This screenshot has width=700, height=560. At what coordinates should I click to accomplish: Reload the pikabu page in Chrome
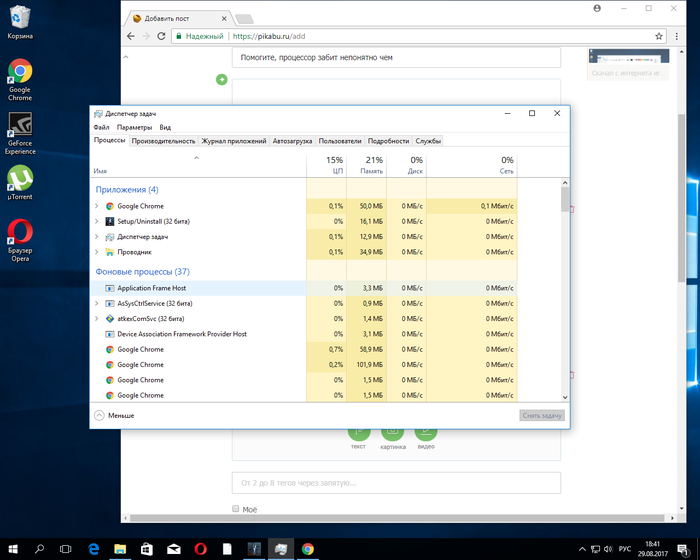(x=161, y=36)
